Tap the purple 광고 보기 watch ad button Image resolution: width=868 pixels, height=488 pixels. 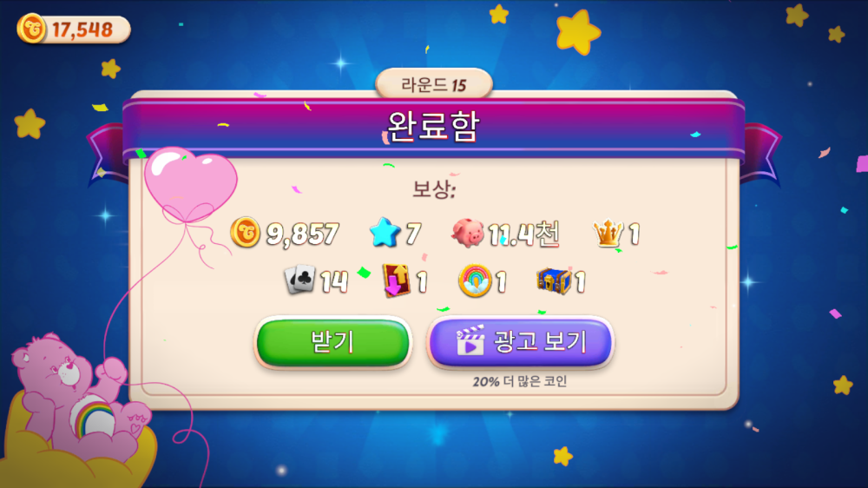pyautogui.click(x=520, y=342)
